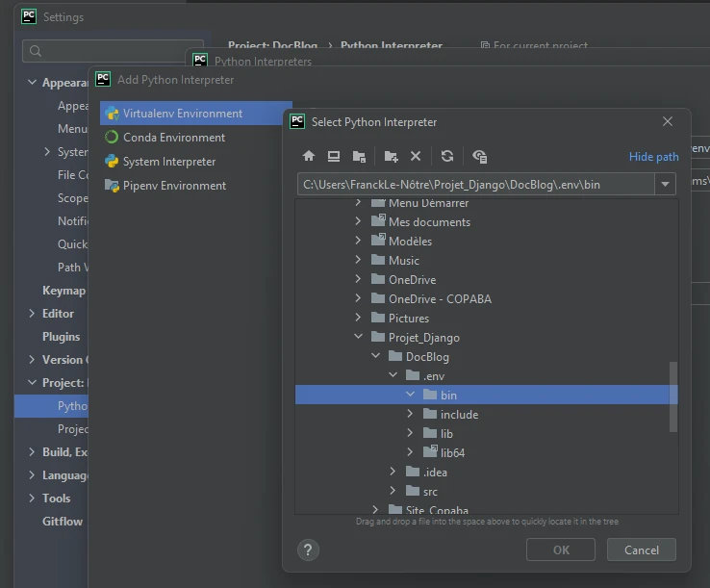Select Conda Environment in interpreter list

173,138
